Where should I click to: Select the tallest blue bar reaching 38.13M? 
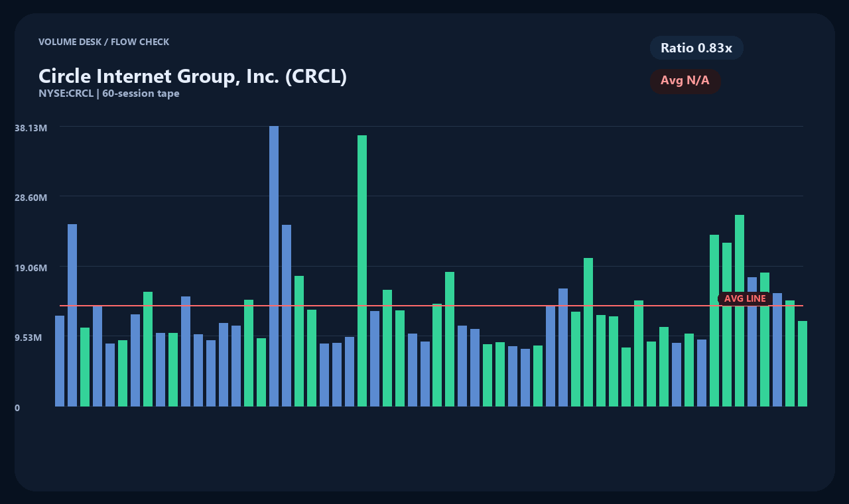[x=274, y=266]
